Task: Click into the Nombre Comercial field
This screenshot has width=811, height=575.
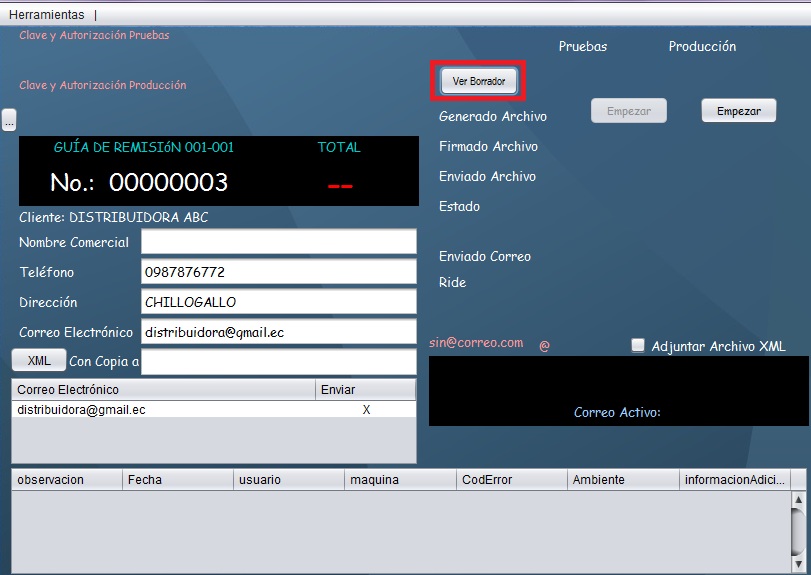Action: 278,242
